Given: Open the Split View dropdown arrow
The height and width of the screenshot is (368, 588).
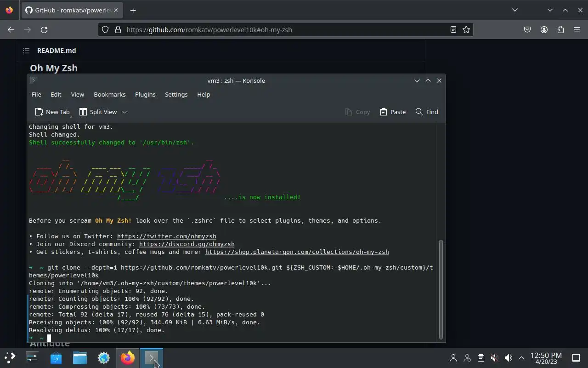Looking at the screenshot, I should coord(124,112).
